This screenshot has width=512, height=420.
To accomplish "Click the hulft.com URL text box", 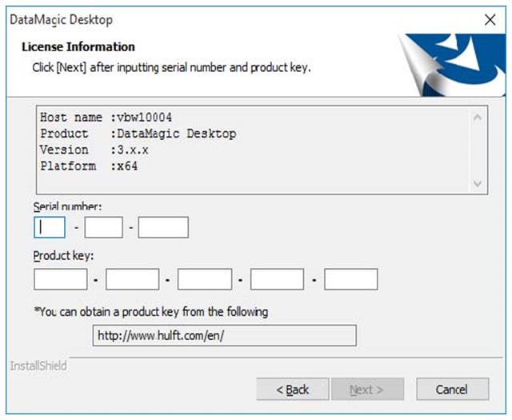I will [x=224, y=336].
